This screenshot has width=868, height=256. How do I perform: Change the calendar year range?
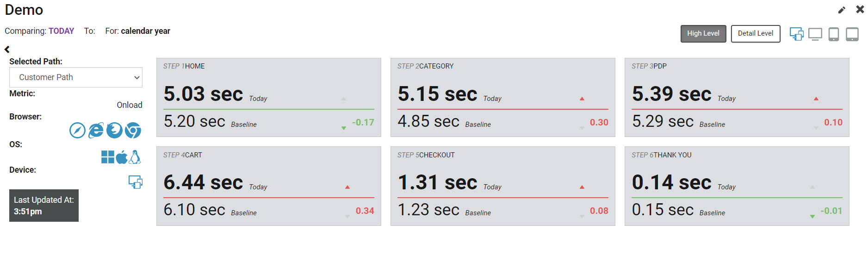click(145, 31)
